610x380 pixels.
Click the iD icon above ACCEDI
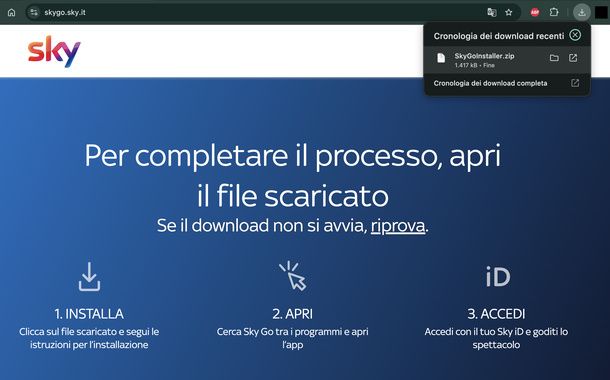click(x=498, y=277)
